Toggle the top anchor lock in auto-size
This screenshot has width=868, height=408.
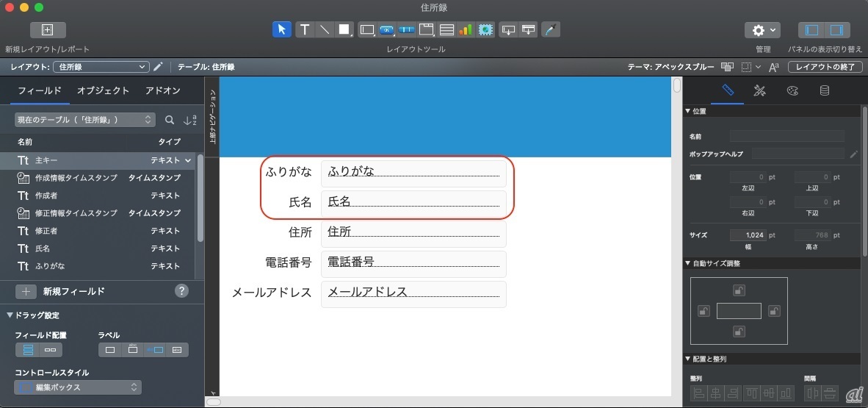739,290
